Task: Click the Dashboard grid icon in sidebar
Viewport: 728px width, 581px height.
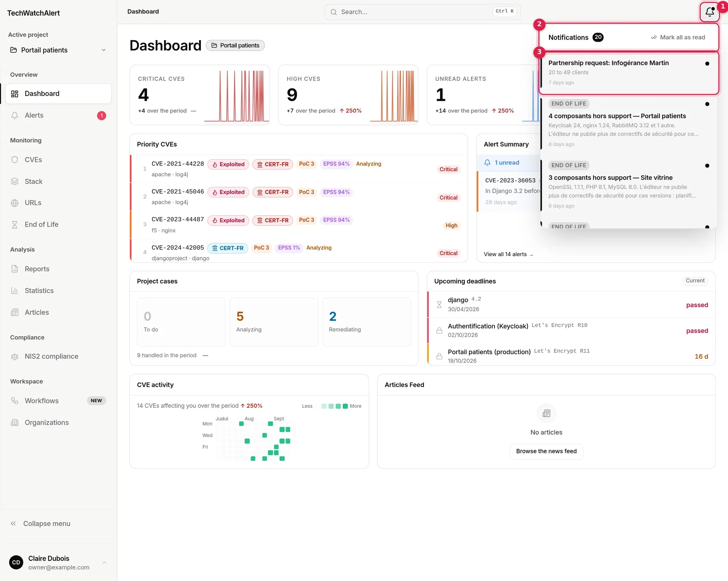Action: (x=15, y=94)
